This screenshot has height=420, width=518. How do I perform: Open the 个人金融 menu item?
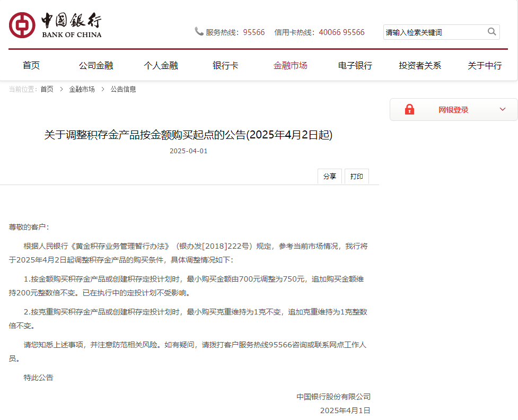[x=161, y=65]
